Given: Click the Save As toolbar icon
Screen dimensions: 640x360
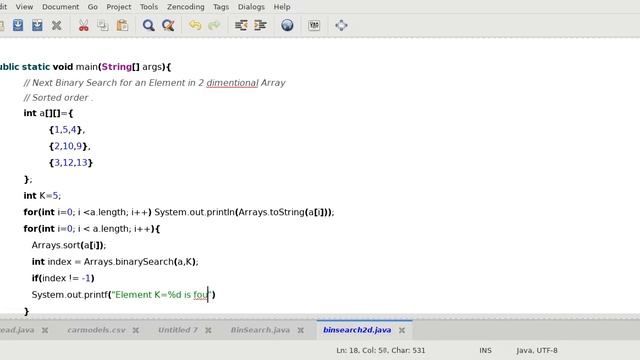Looking at the screenshot, I should pyautogui.click(x=37, y=25).
